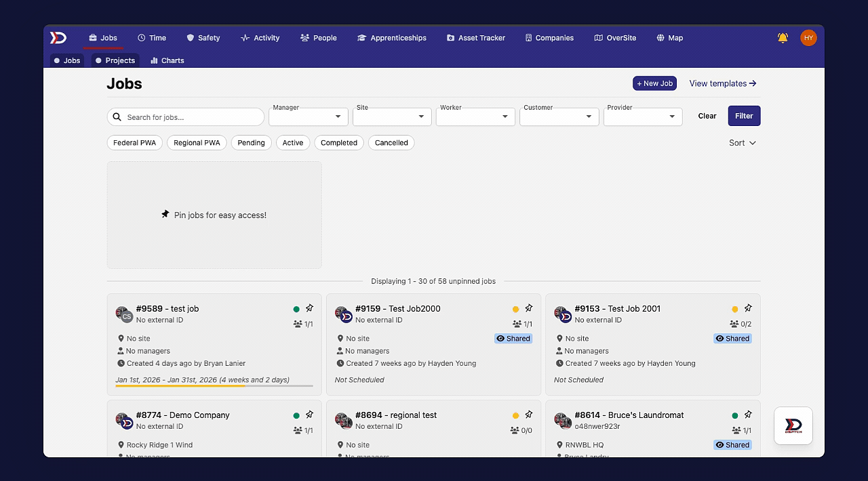Select the Jobs sub-tab

point(66,60)
